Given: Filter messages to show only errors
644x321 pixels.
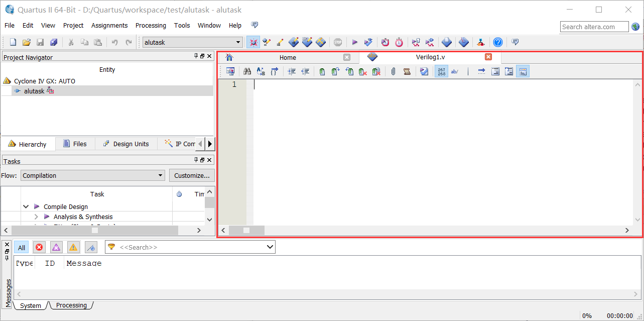Looking at the screenshot, I should point(39,247).
